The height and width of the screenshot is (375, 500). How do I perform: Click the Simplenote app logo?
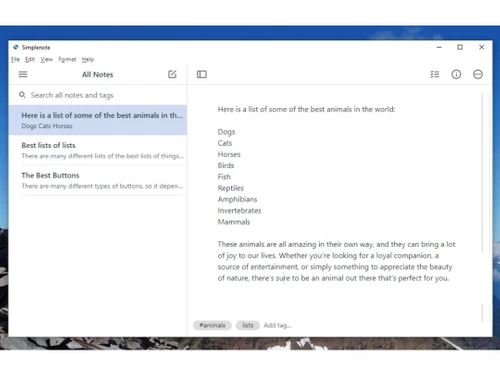click(x=16, y=47)
